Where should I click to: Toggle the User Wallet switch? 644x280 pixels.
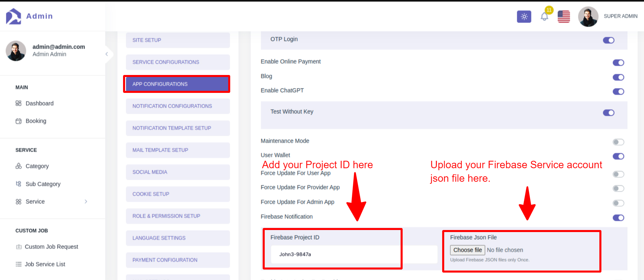(x=618, y=156)
